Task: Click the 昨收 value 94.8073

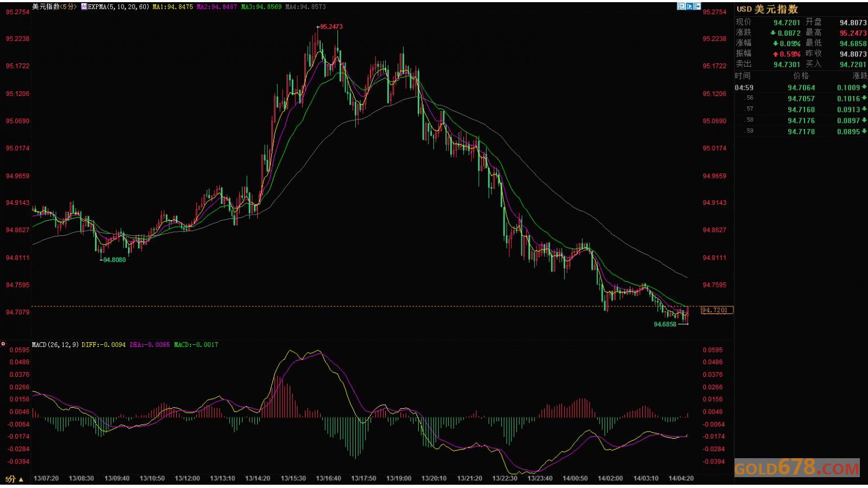Action: point(853,54)
